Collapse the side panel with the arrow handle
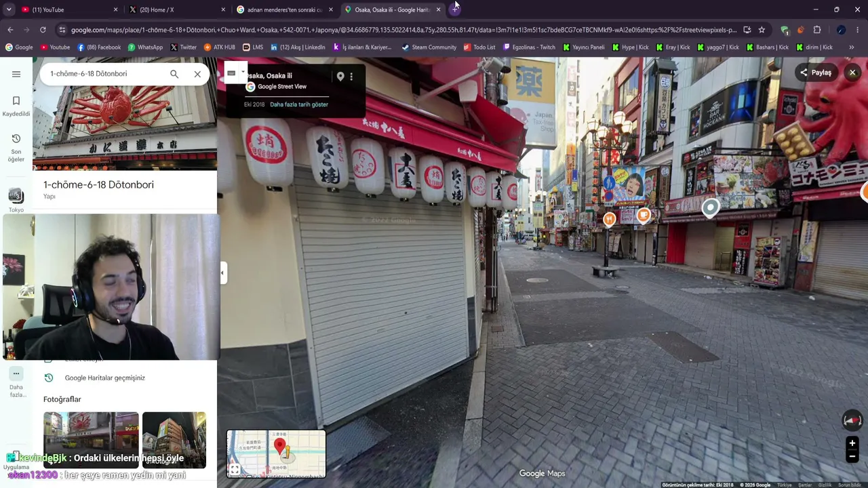Viewport: 868px width, 488px height. [x=222, y=273]
